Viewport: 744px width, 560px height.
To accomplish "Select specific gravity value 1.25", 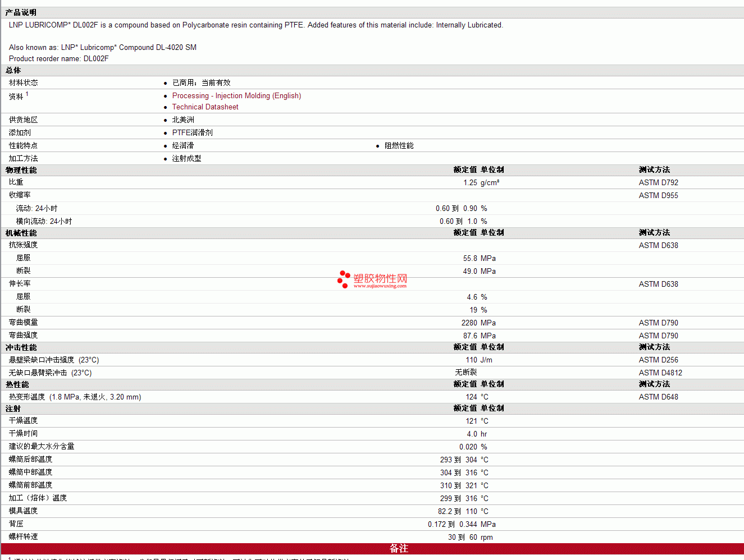I will tap(471, 183).
